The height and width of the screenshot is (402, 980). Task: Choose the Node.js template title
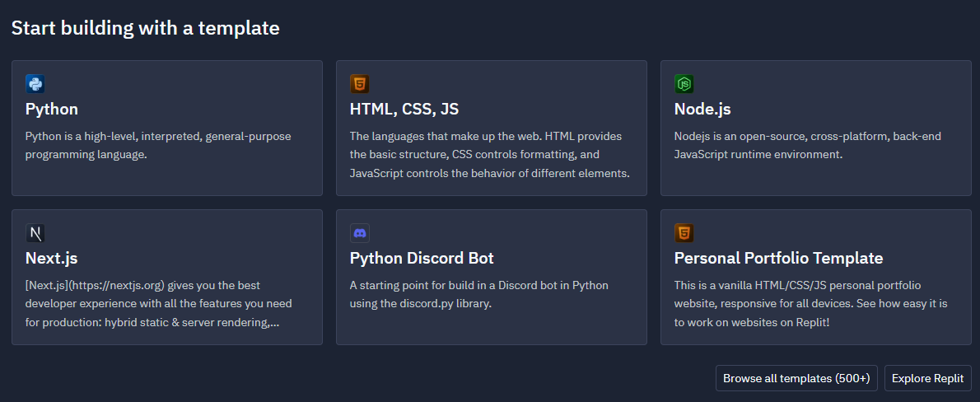(702, 110)
